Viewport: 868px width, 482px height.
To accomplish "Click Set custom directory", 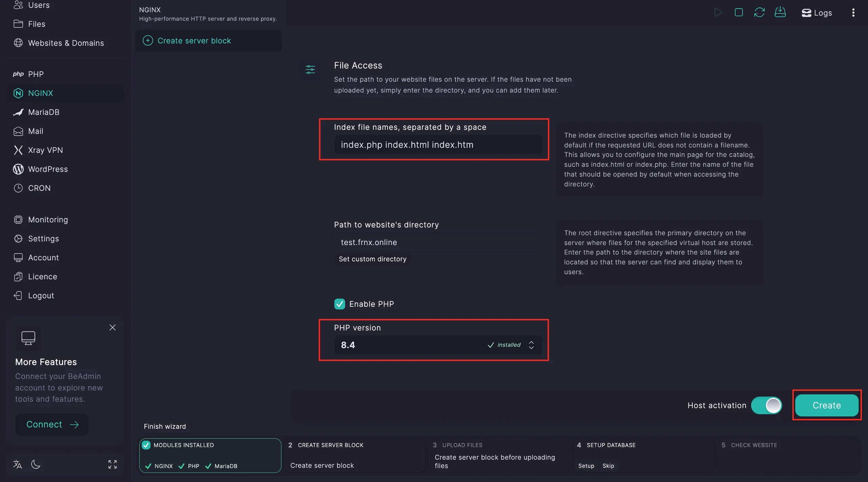I will coord(373,259).
